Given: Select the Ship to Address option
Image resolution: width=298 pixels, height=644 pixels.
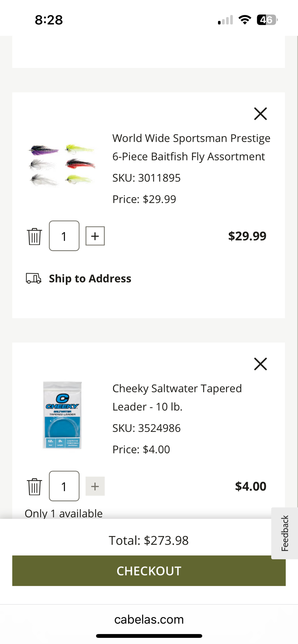Looking at the screenshot, I should (90, 279).
